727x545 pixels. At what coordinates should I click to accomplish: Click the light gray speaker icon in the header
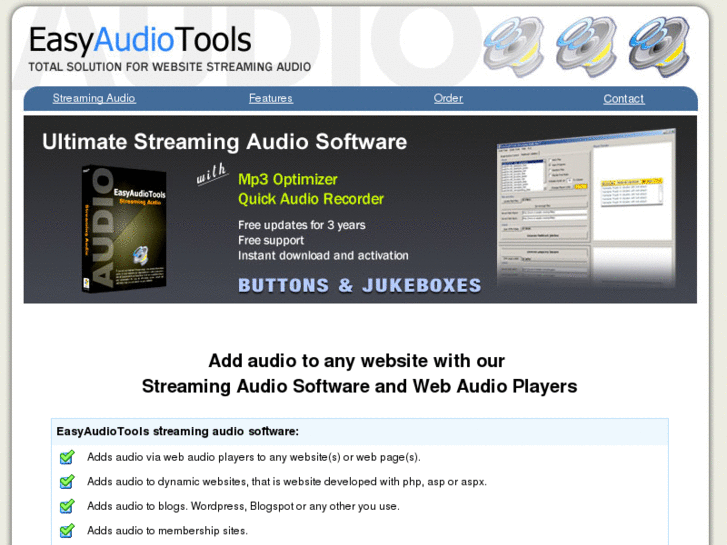[514, 46]
